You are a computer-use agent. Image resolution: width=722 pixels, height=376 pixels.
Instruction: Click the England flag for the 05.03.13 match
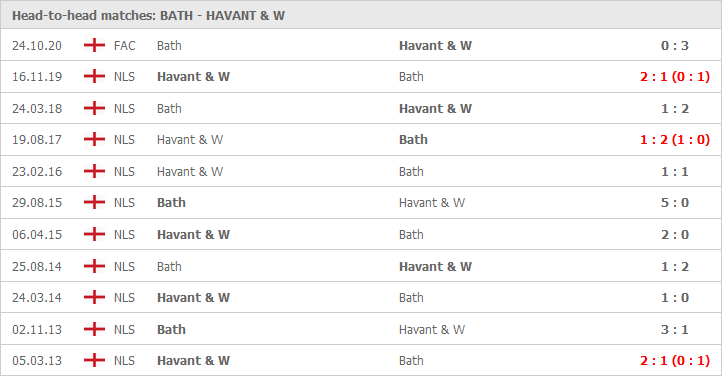tap(94, 360)
